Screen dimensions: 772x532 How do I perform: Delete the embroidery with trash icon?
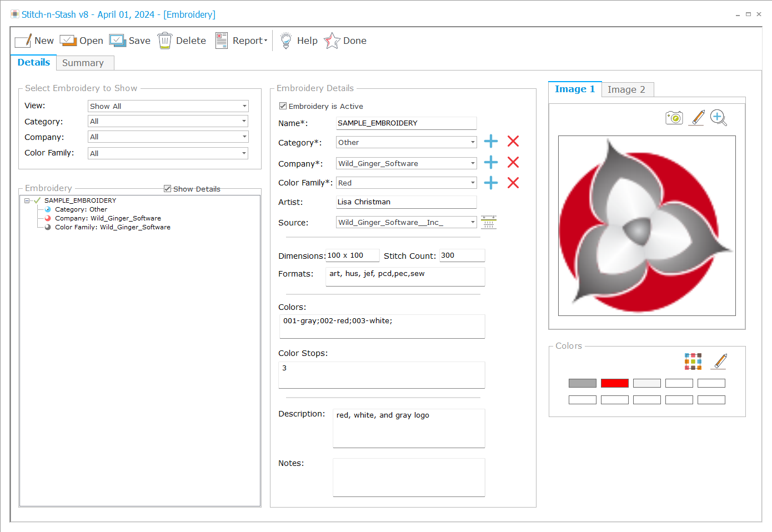click(x=165, y=41)
